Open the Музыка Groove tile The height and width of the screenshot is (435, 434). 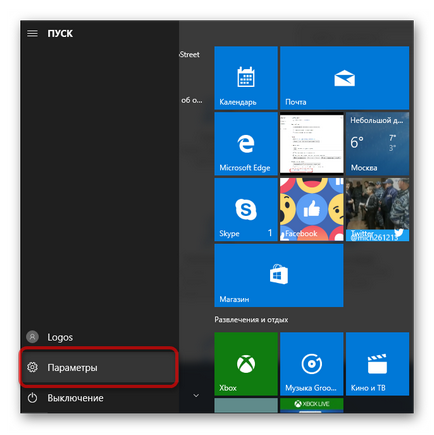coord(312,364)
